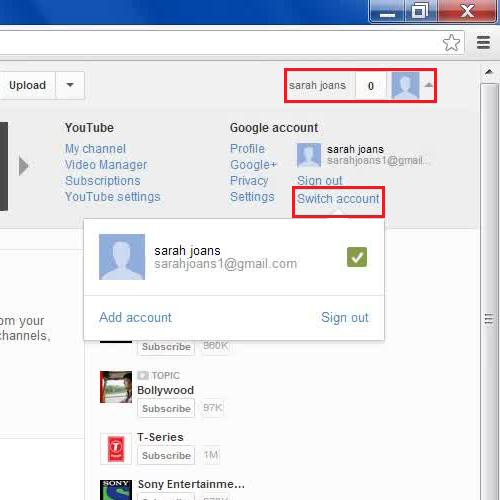Open the notifications count box showing 0
This screenshot has height=500, width=500.
371,86
